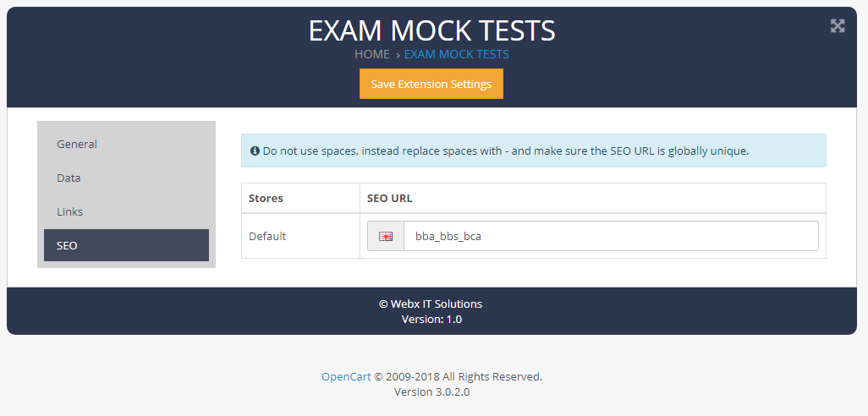
Task: Go to the HOME breadcrumb link
Action: [x=371, y=54]
